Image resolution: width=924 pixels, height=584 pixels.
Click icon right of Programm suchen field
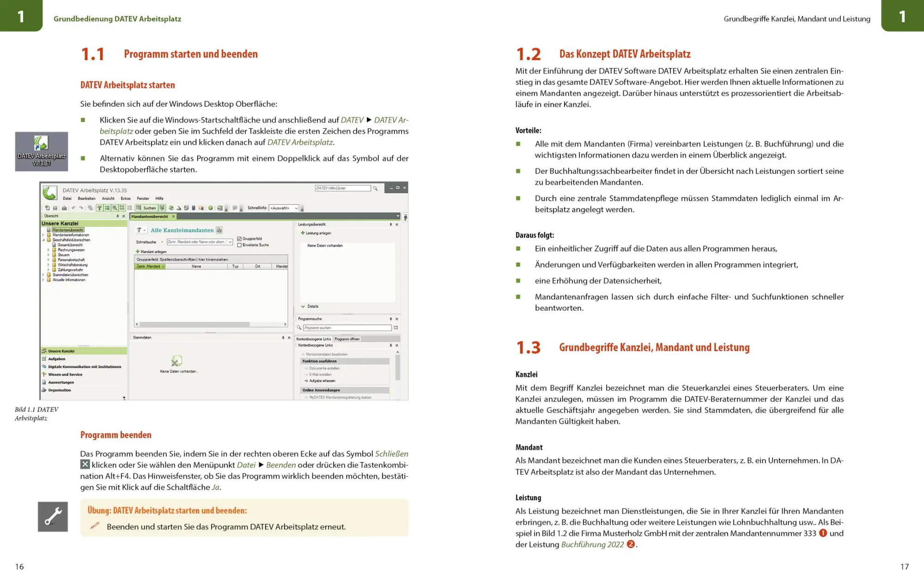click(395, 328)
